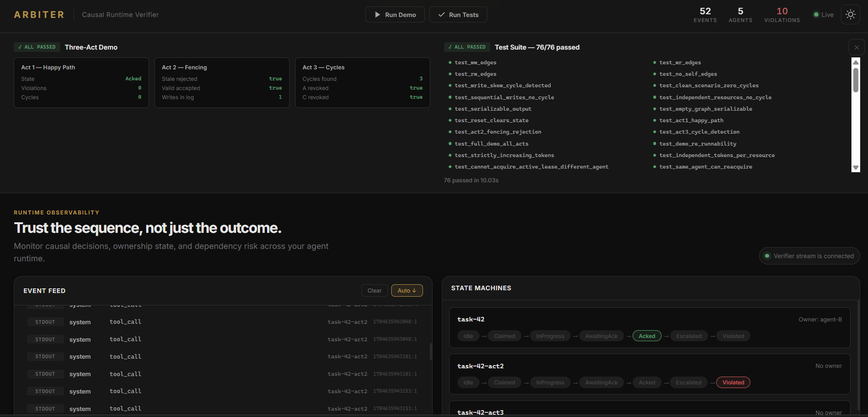Open the Act 2 — Fencing card
868x417 pixels.
222,83
